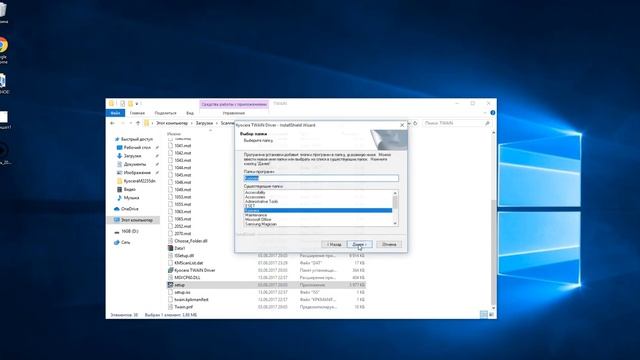Screen dimensions: 640x360
Task: Open the KyoceraM2235dn folder in sidebar
Action: (139, 181)
